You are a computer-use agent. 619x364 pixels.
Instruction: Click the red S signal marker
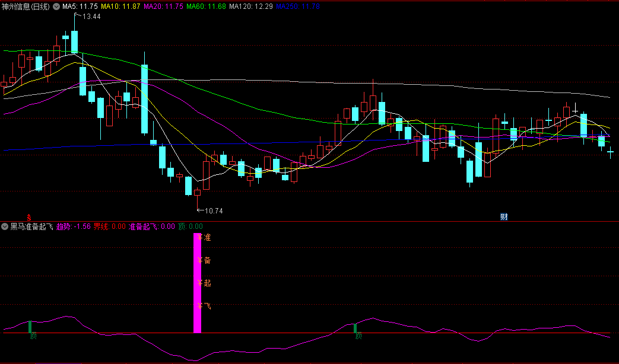[x=29, y=217]
